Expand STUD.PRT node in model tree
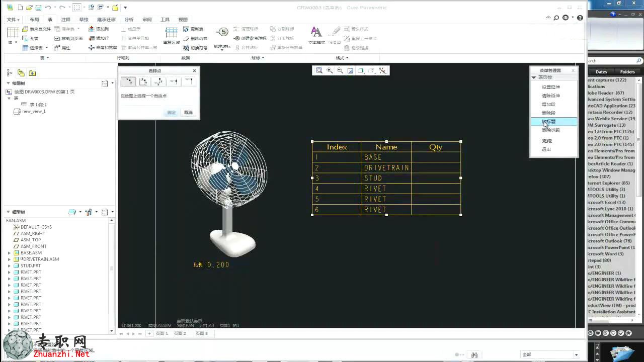 (x=9, y=265)
